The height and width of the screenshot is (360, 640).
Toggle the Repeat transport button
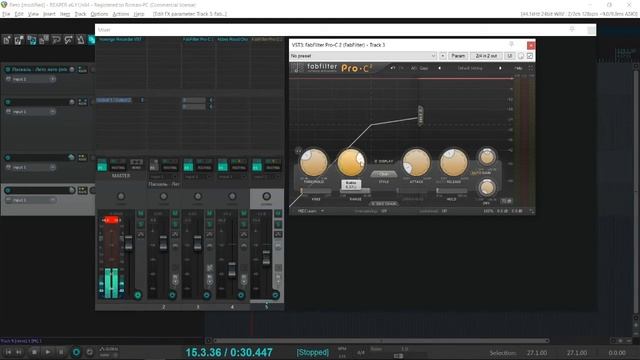pyautogui.click(x=89, y=352)
